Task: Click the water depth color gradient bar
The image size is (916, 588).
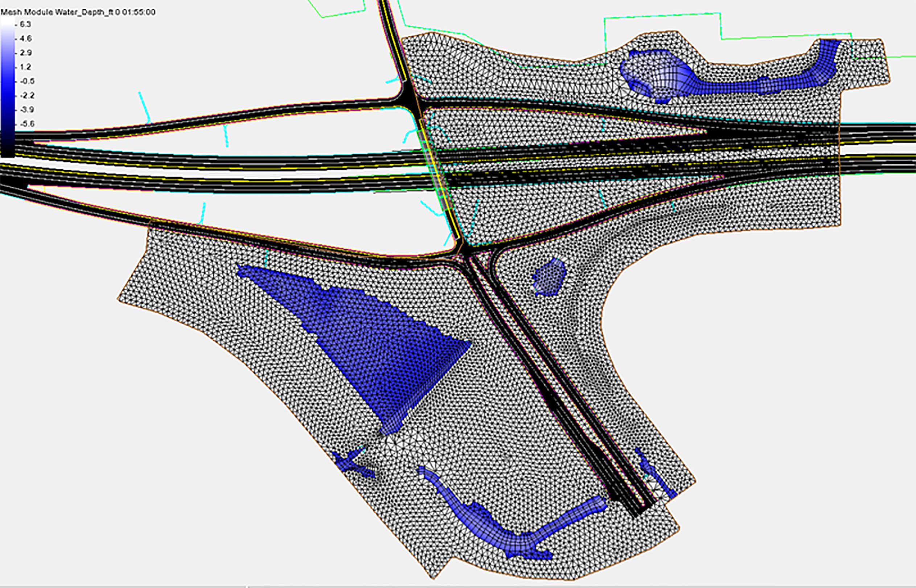Action: pos(7,88)
